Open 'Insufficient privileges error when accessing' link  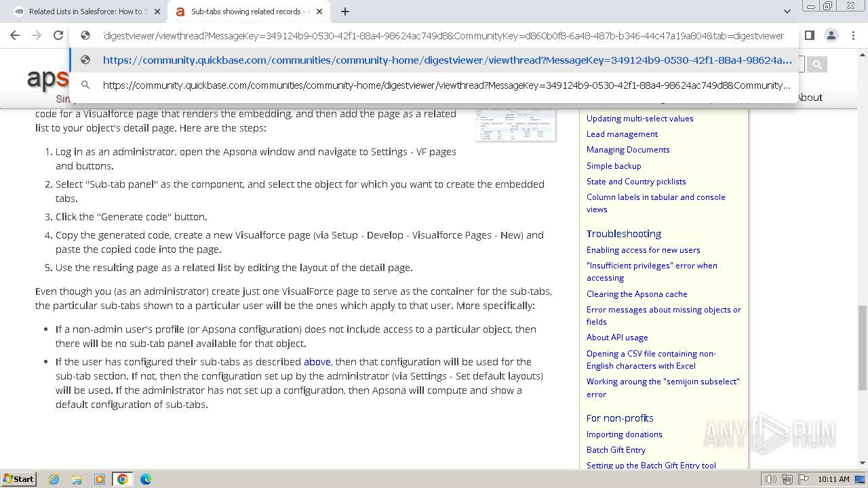coord(652,272)
